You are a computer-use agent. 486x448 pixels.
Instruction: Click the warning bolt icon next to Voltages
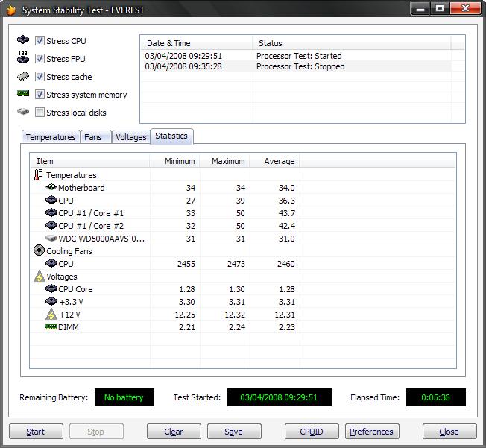click(40, 276)
